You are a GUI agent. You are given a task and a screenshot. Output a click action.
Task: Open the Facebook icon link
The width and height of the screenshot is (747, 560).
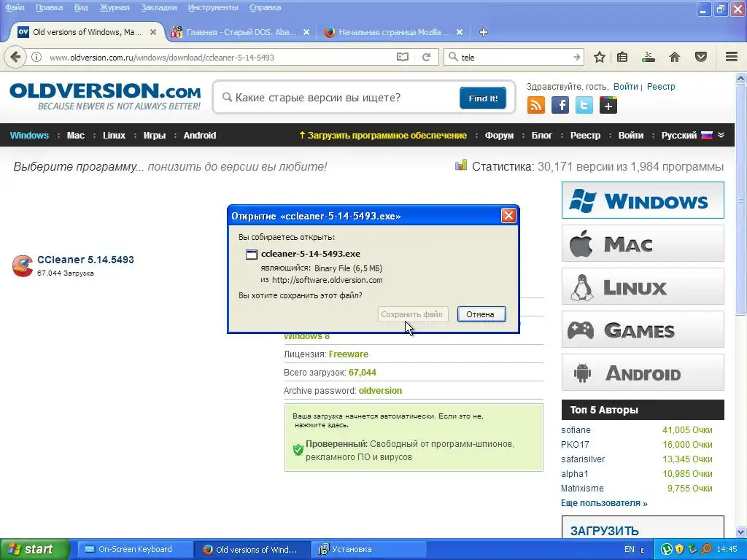(x=560, y=105)
